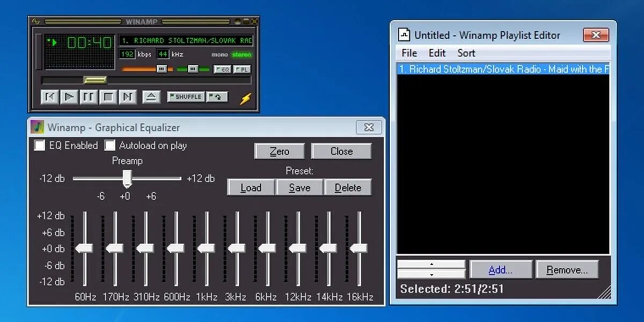Click the Winamp minimize button in title bar
Screen dimensions: 644x322
tap(238, 21)
